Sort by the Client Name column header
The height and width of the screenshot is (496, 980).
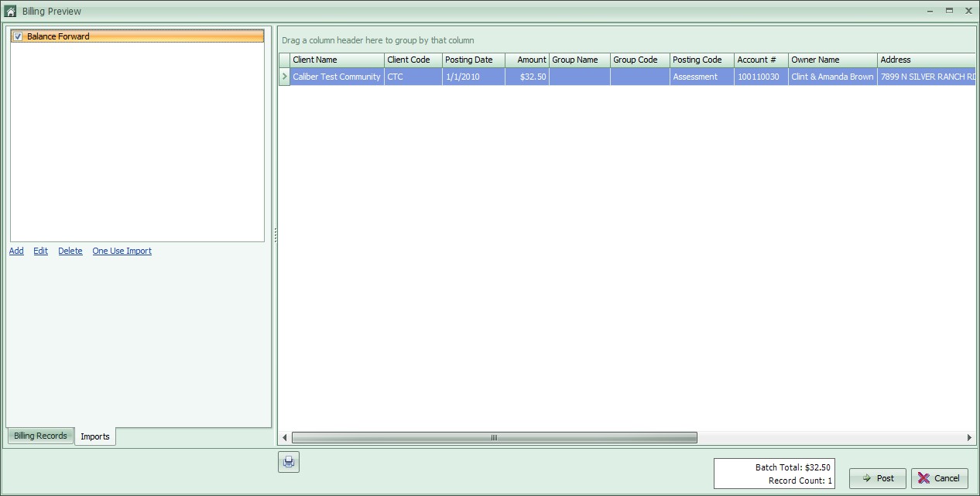337,60
